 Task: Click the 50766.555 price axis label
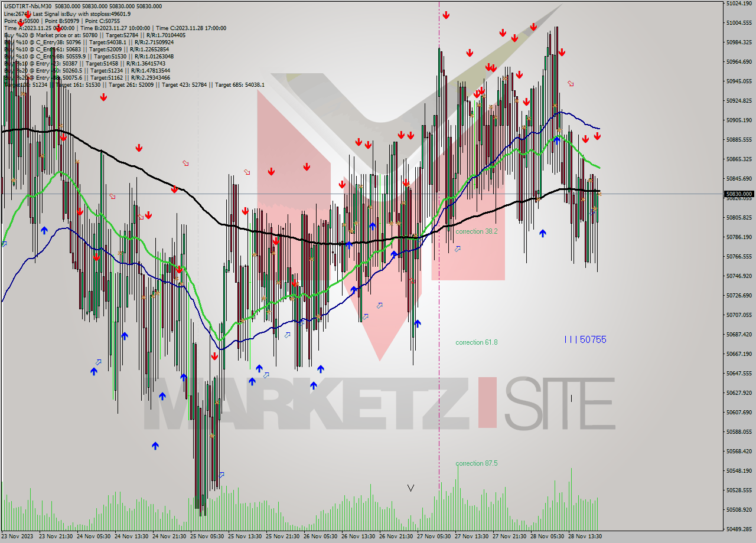739,256
